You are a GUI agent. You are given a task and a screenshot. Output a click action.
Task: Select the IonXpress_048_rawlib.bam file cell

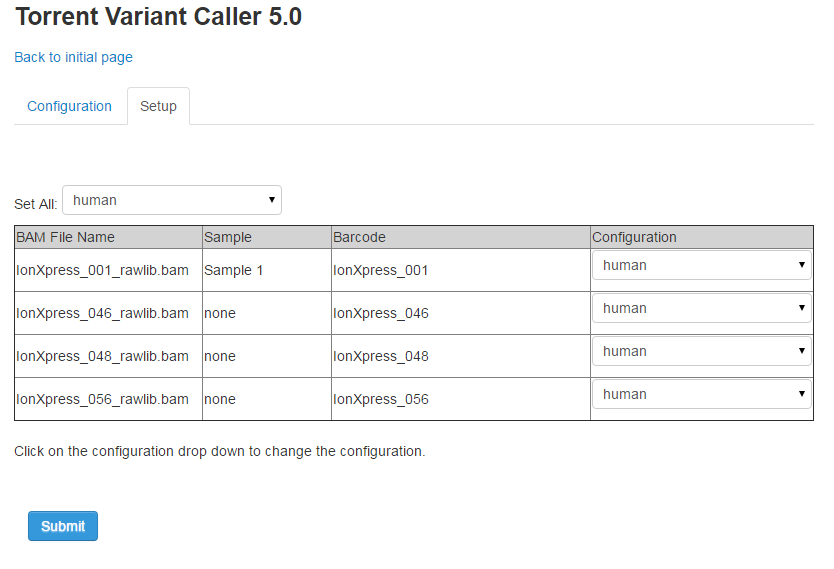point(109,356)
